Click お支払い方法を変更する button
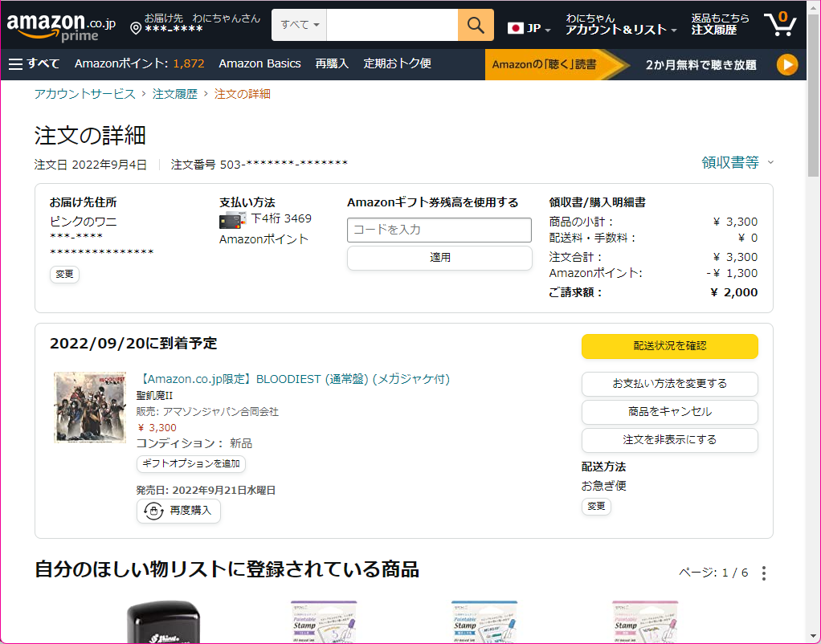The width and height of the screenshot is (821, 644). 670,384
